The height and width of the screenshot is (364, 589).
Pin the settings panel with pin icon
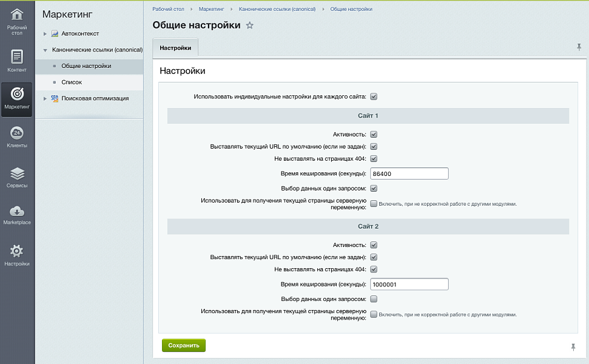tap(579, 45)
